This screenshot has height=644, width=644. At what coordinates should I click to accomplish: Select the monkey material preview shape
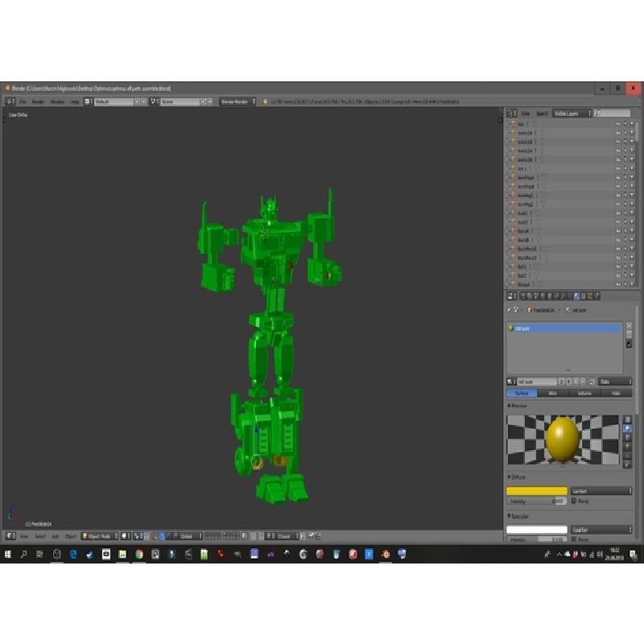point(627,447)
